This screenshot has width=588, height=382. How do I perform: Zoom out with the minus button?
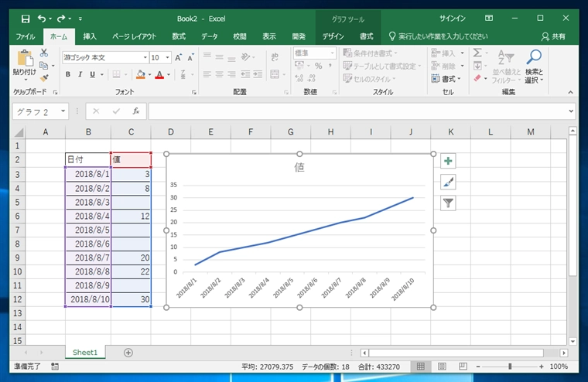[478, 367]
